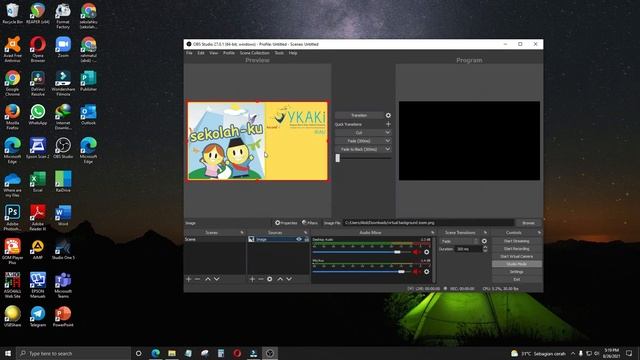Screen dimensions: 640x360
Task: Increase transition Duration with the up stepper
Action: click(x=485, y=247)
